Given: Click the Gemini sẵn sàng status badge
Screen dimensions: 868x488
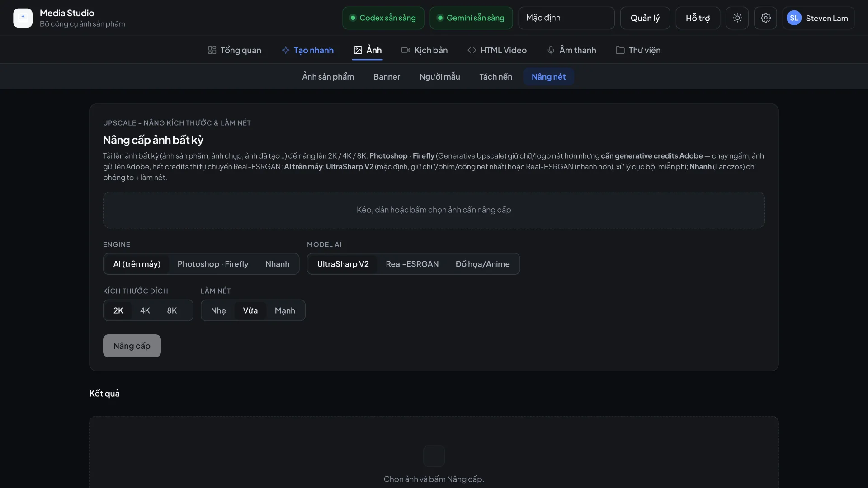Looking at the screenshot, I should [x=471, y=18].
